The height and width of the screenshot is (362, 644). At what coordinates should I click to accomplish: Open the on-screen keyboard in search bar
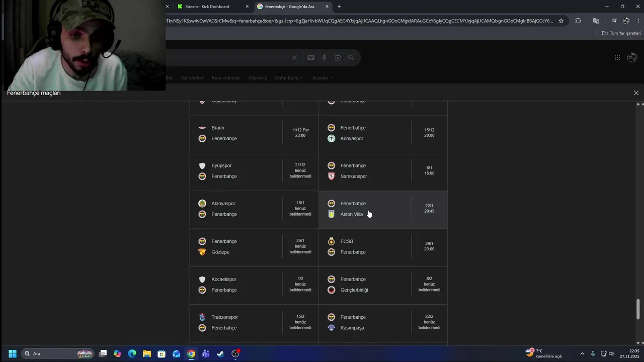[311, 58]
